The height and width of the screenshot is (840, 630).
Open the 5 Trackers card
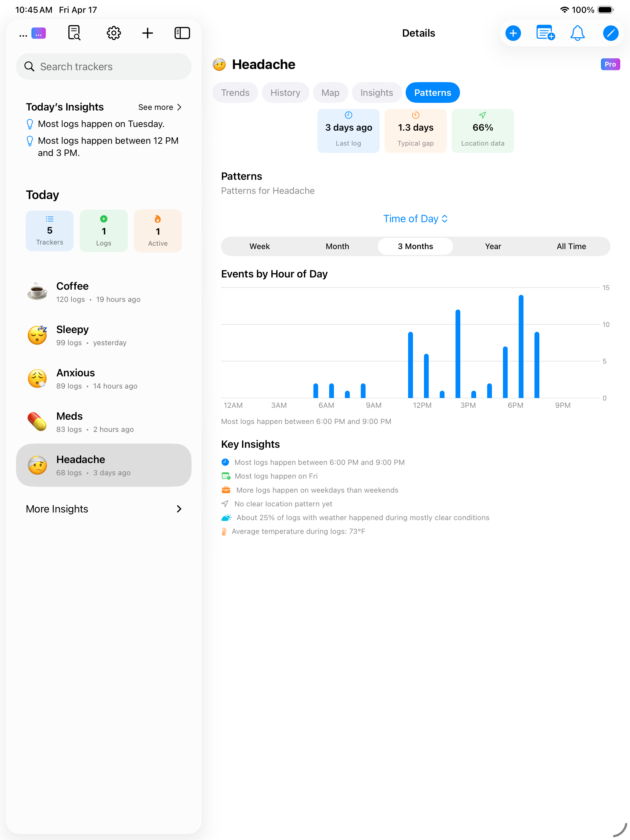point(49,230)
